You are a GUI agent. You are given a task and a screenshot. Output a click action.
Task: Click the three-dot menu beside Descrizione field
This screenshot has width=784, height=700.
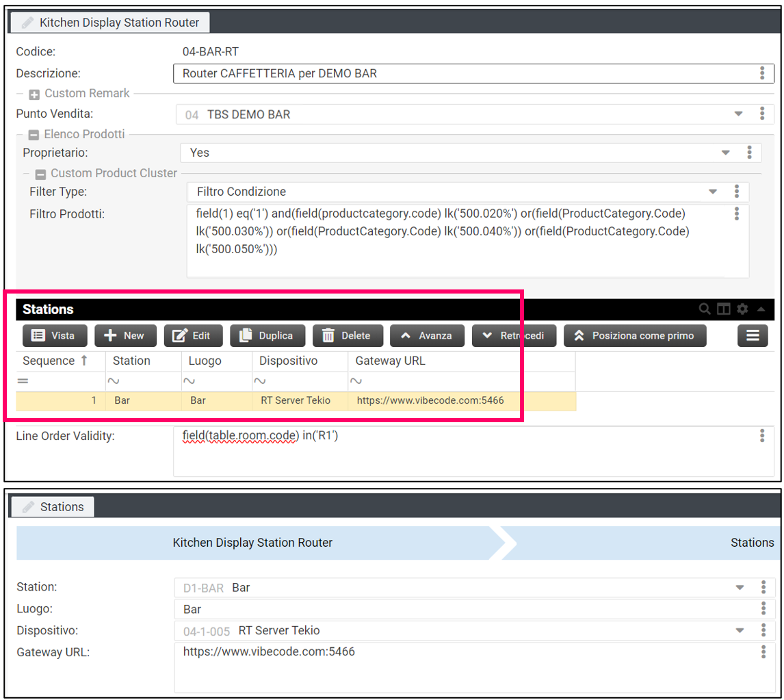(x=762, y=73)
